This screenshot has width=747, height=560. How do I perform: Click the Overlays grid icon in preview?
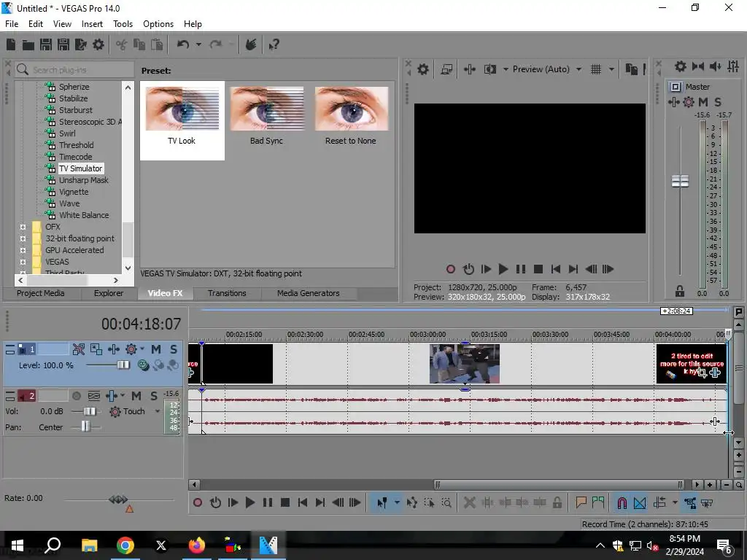pos(596,69)
